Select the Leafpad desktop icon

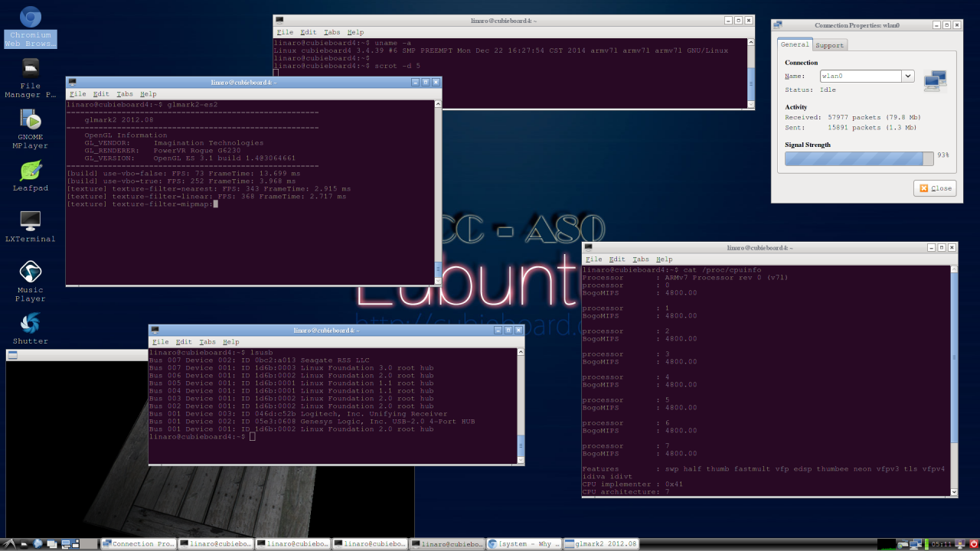[x=30, y=175]
